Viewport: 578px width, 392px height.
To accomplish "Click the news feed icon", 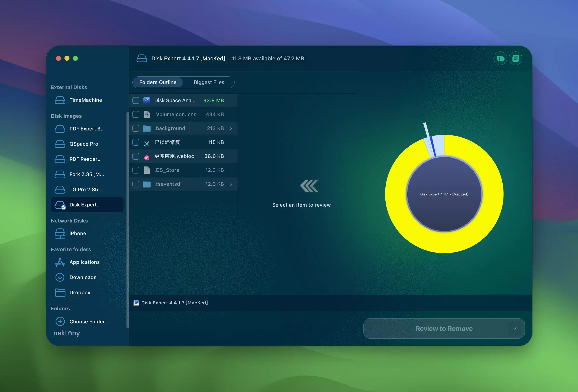I will click(515, 58).
